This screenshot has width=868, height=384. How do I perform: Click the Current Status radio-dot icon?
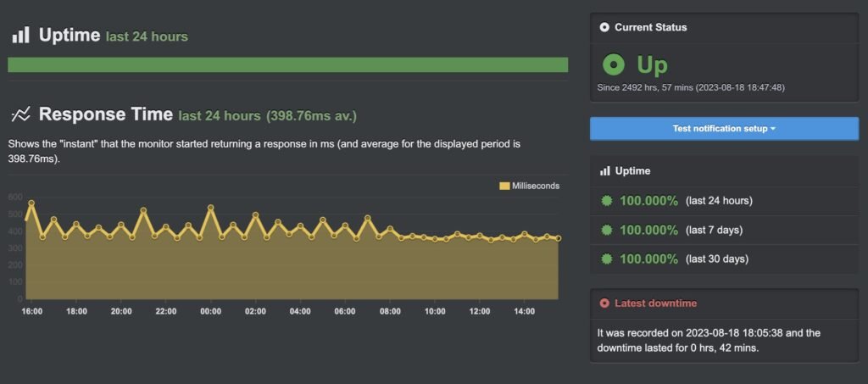tap(604, 27)
